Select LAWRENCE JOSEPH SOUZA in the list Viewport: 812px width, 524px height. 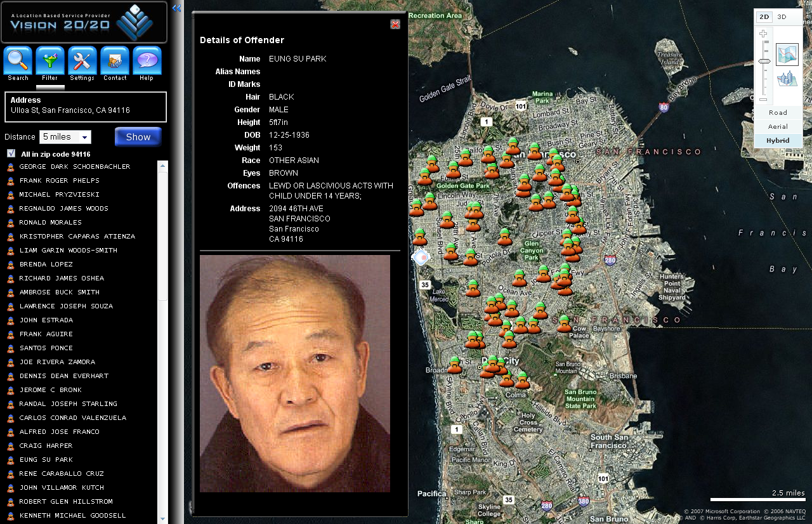coord(66,306)
